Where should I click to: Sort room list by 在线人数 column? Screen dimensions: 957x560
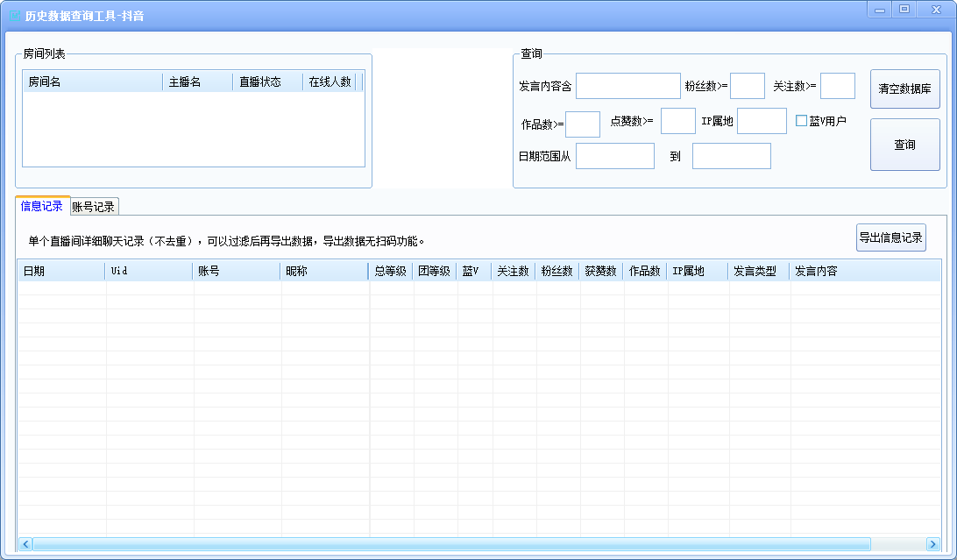329,82
